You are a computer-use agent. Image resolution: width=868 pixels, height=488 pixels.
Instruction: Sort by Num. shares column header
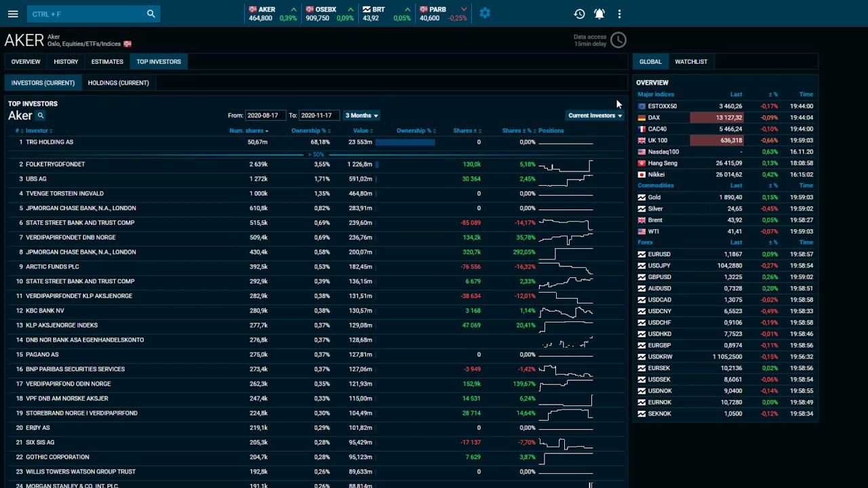pos(248,131)
